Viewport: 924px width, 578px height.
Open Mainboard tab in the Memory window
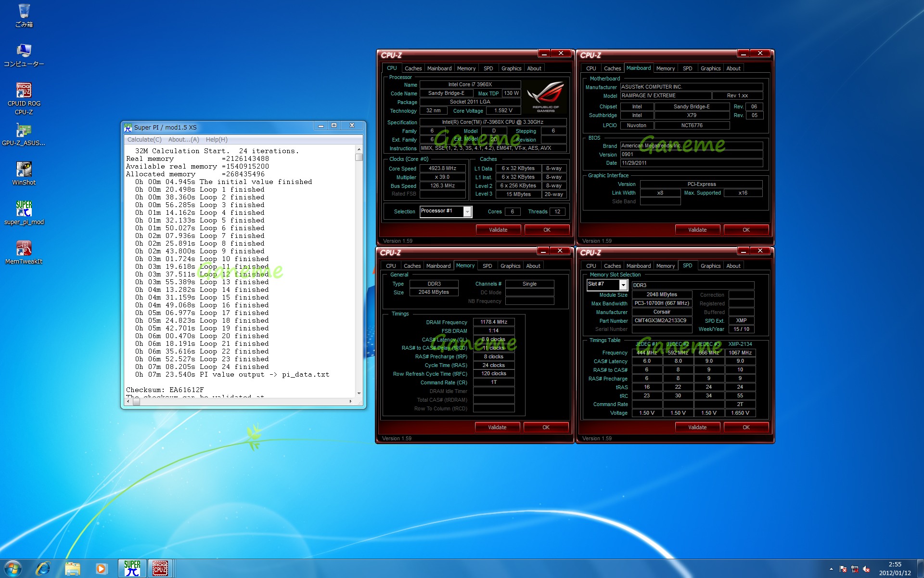[x=438, y=266]
